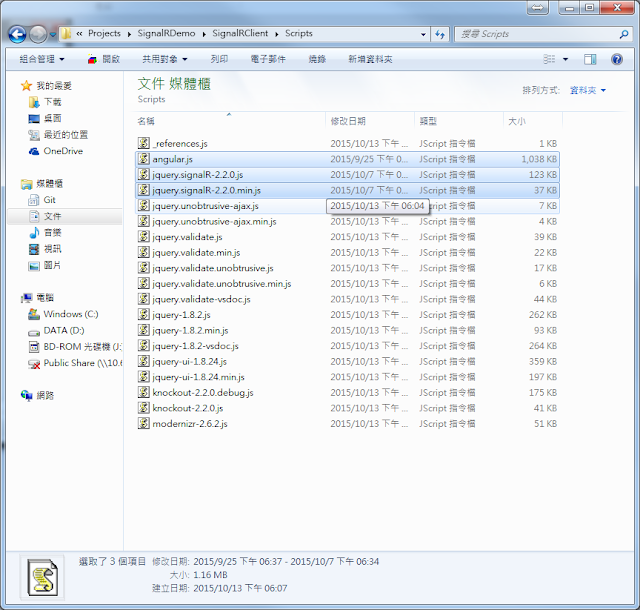Click the search magnifier icon
Viewport: 640px width, 610px height.
coord(624,34)
